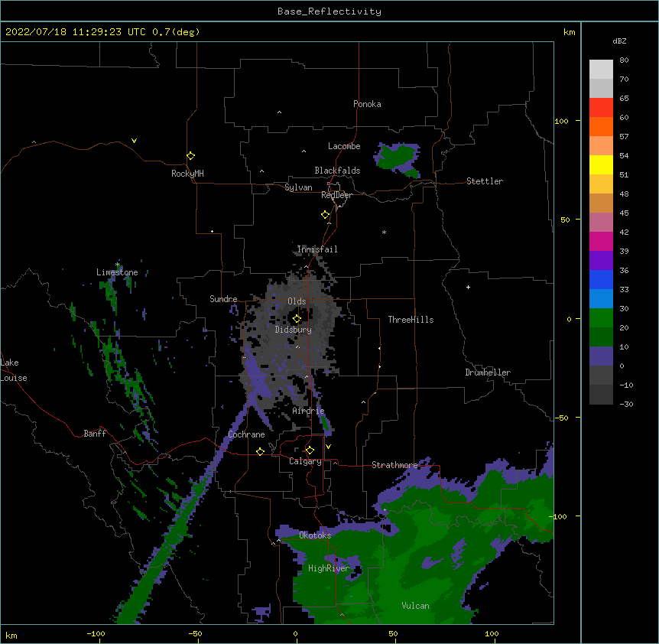Screen dimensions: 659x644
Task: Pick the magenta swatch in dBZ legend
Action: click(x=601, y=241)
